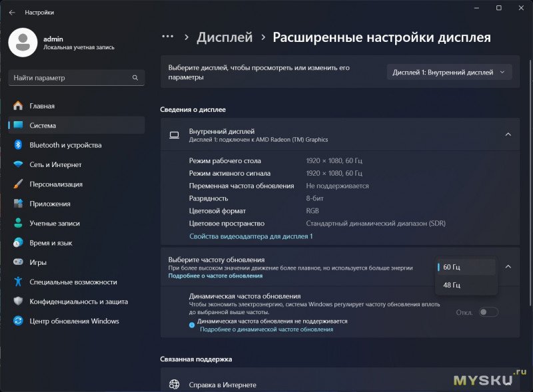Screen dimensions: 533x392
Task: Click the Найти параметр search field
Action: [70, 78]
